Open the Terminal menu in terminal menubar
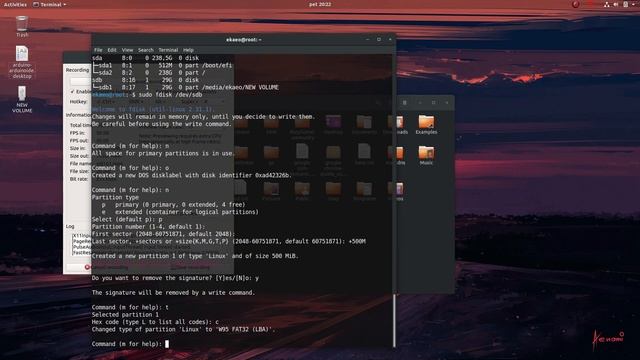The width and height of the screenshot is (640, 360). (168, 50)
